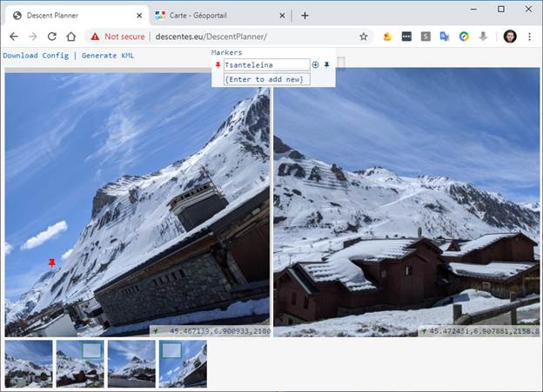Click the main right chalet photo
Image resolution: width=543 pixels, height=392 pixels.
pos(406,203)
